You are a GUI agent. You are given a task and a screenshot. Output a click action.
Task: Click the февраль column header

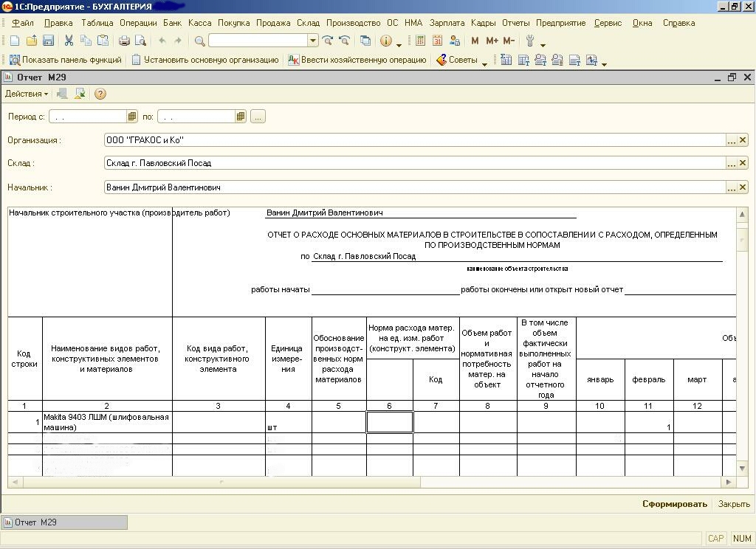tap(649, 379)
